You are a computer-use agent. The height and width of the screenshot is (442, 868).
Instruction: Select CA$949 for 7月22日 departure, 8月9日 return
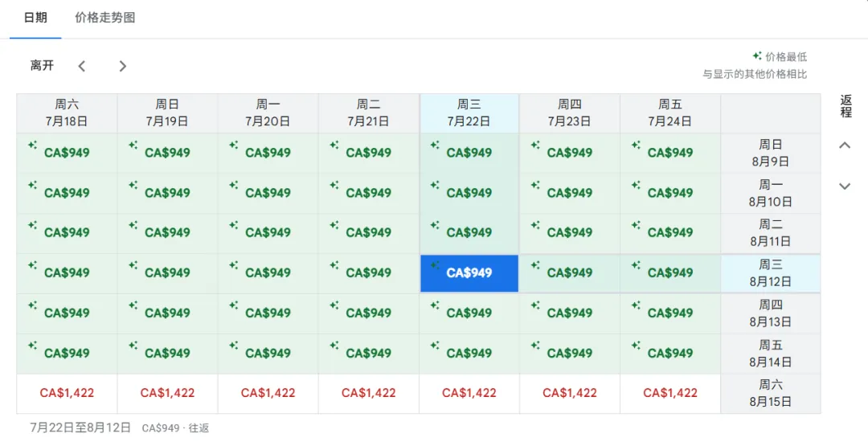469,153
